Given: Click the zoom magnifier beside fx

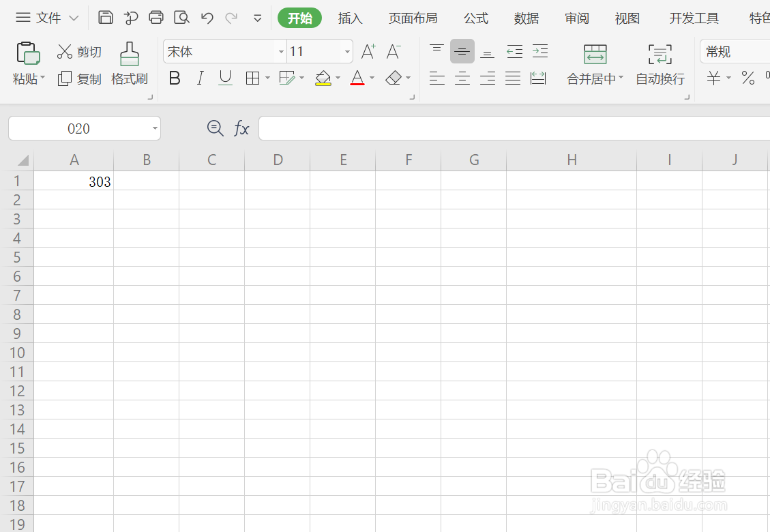Looking at the screenshot, I should click(215, 128).
